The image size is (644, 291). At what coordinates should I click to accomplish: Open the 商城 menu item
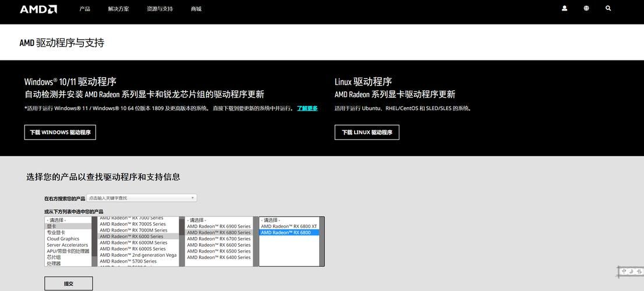pyautogui.click(x=196, y=9)
